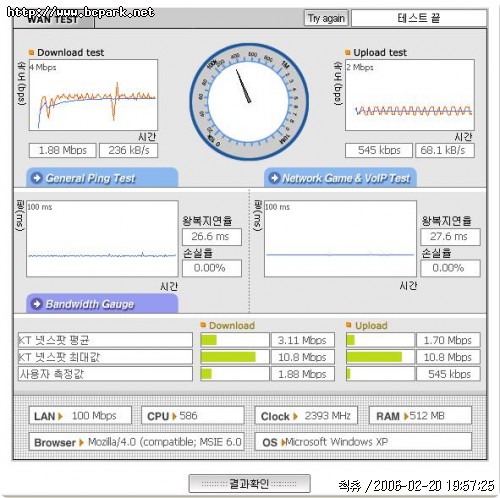500x498 pixels.
Task: Click the user-measured 1.88 Mbps download bar
Action: point(235,374)
